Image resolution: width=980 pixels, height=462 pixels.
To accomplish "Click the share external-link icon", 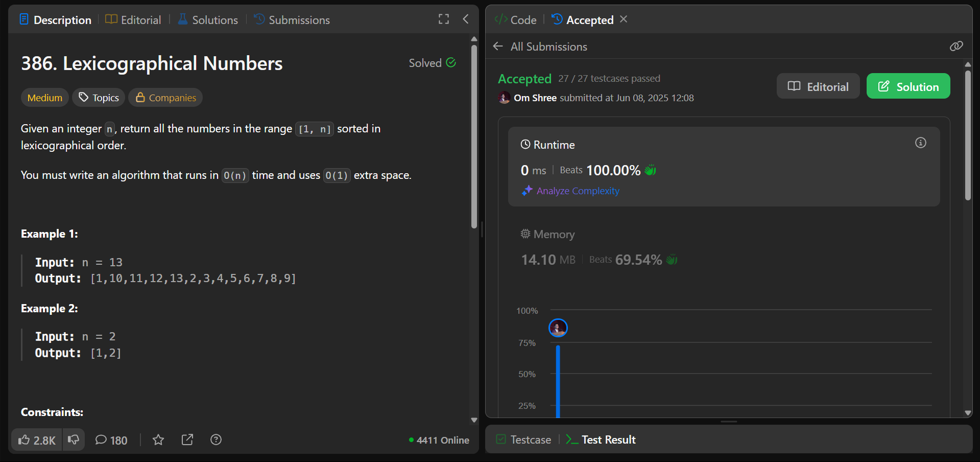I will tap(187, 440).
